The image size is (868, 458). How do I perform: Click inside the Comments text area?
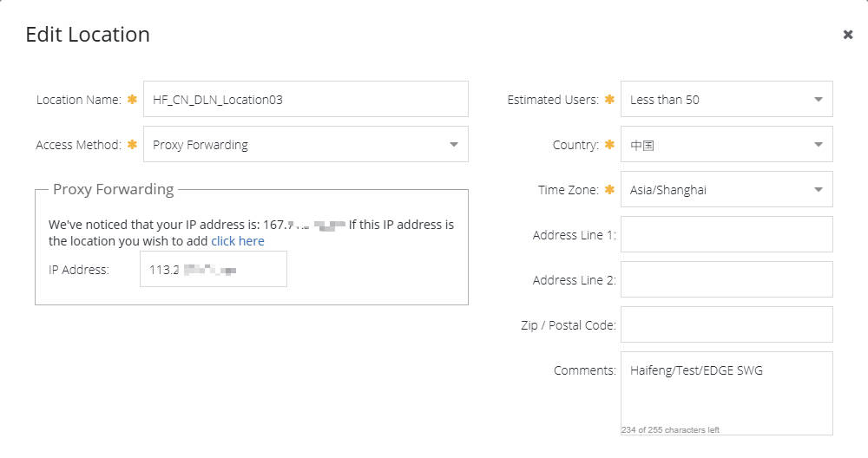(x=727, y=393)
